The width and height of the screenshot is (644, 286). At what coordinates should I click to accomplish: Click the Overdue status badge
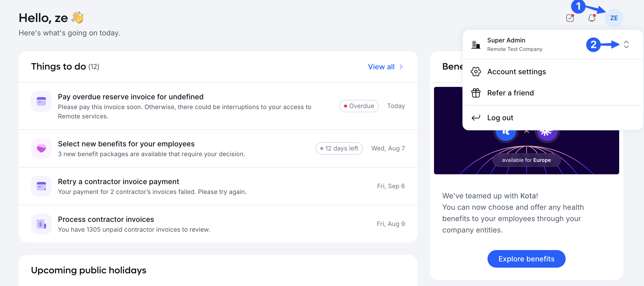[x=359, y=106]
